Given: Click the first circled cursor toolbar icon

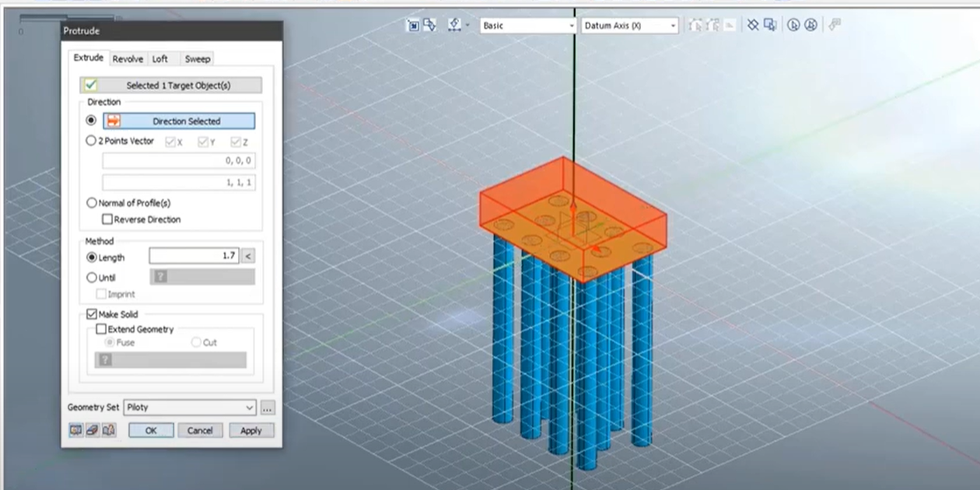Looking at the screenshot, I should tap(793, 25).
